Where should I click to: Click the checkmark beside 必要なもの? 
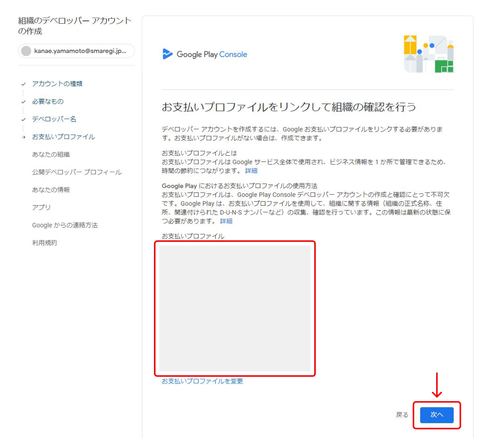click(x=23, y=102)
